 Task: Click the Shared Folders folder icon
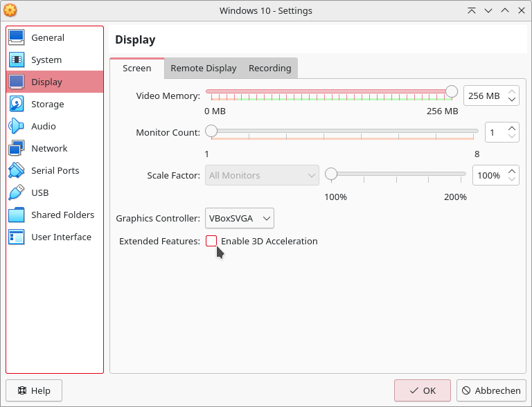tap(17, 215)
